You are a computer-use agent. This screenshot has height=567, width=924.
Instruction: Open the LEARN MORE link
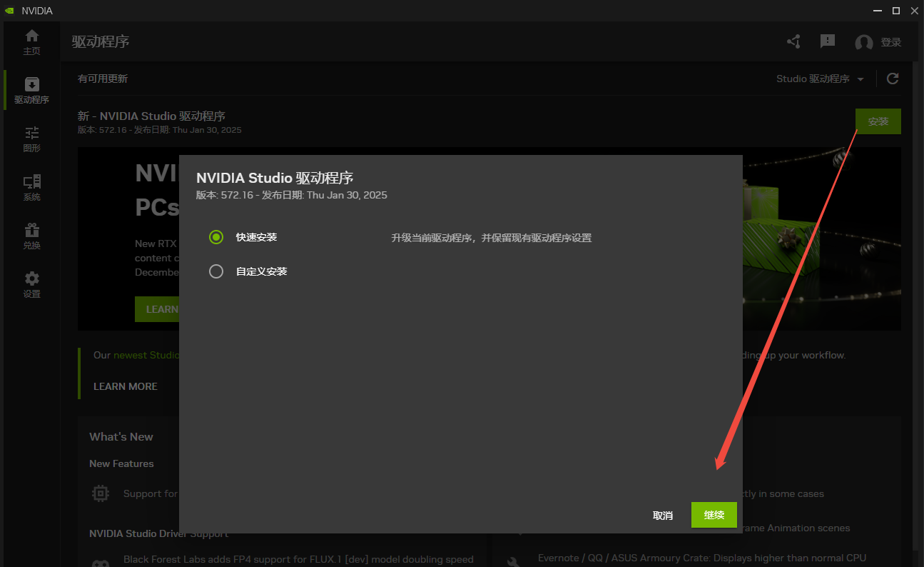point(126,386)
